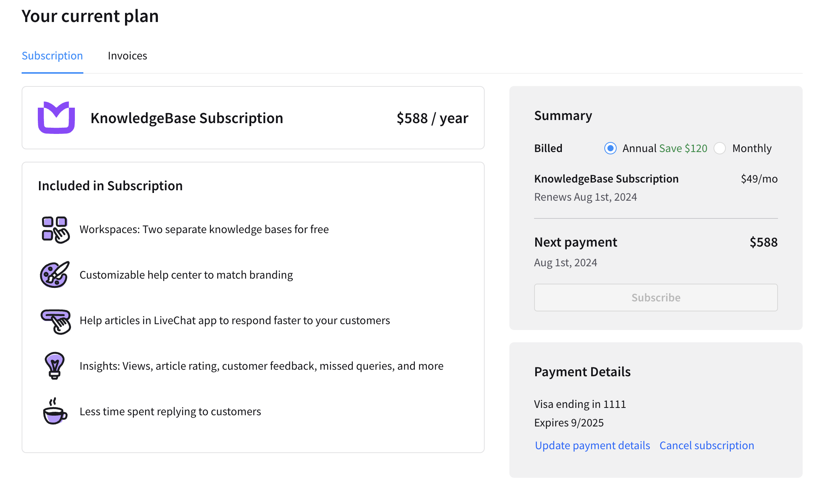
Task: Click the Next payment label
Action: (576, 242)
